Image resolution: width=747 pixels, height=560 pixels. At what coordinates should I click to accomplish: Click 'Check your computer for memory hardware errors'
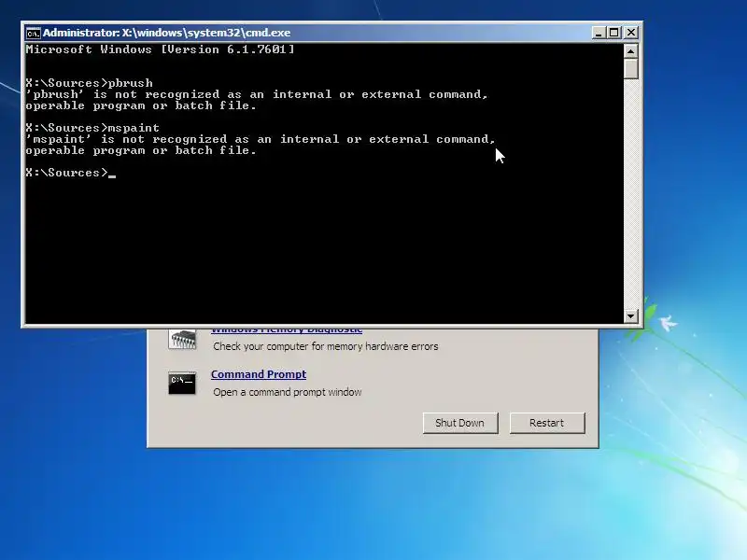point(325,346)
